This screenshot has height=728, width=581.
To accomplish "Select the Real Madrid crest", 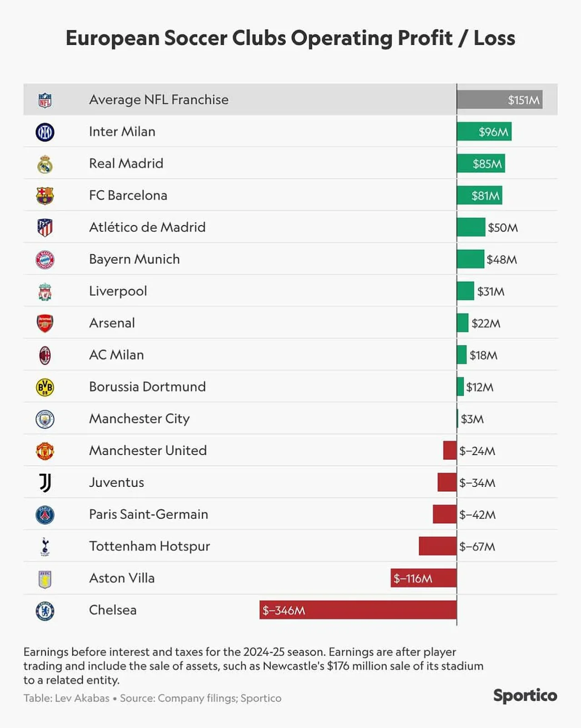I will (x=45, y=164).
